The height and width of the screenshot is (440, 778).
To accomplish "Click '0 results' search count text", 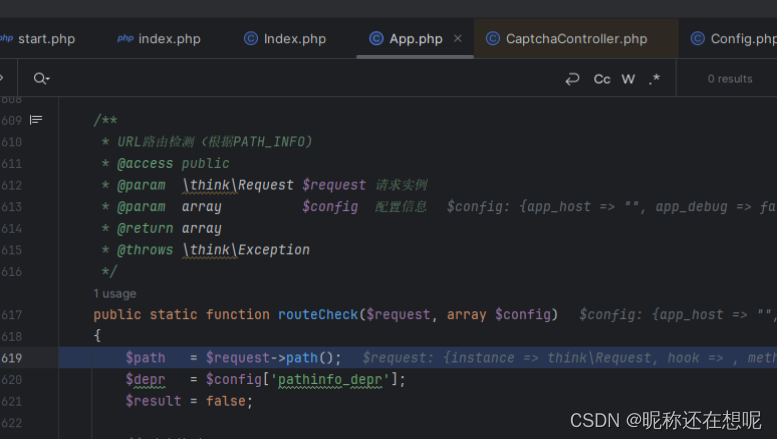I will [730, 79].
